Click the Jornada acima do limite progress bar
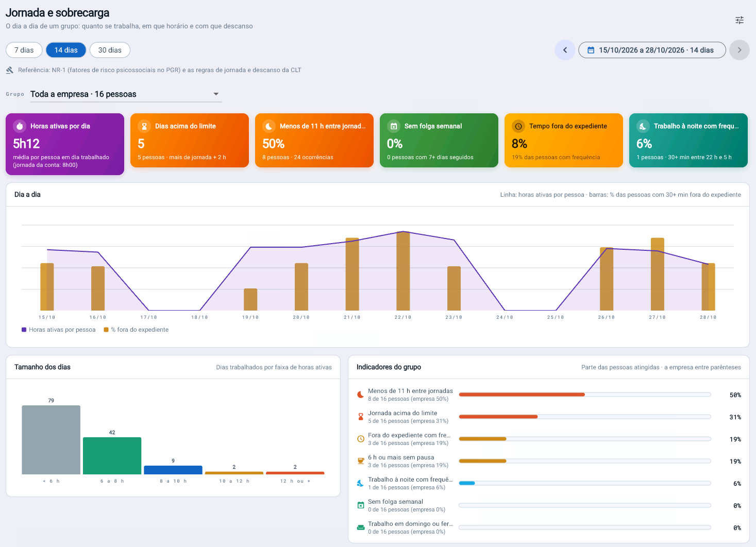 (x=585, y=417)
